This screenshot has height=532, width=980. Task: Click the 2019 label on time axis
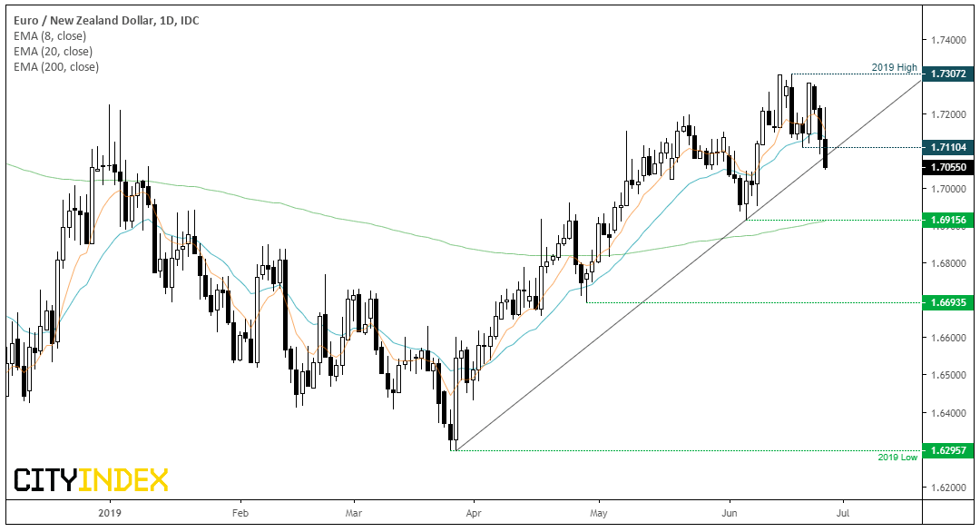[x=110, y=513]
